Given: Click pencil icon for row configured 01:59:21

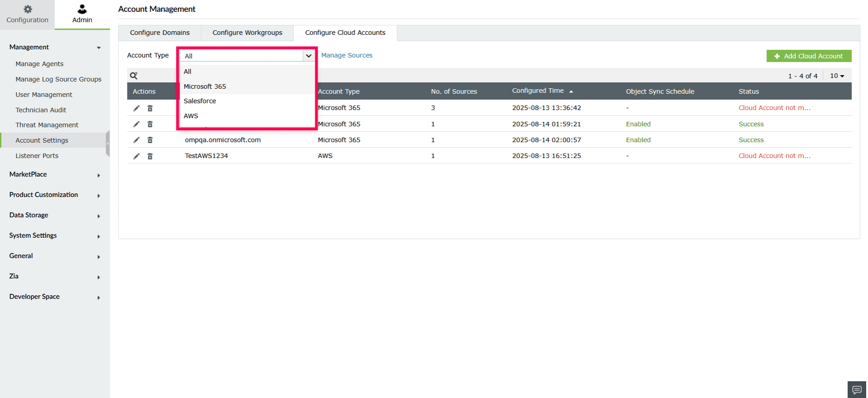Looking at the screenshot, I should [136, 124].
